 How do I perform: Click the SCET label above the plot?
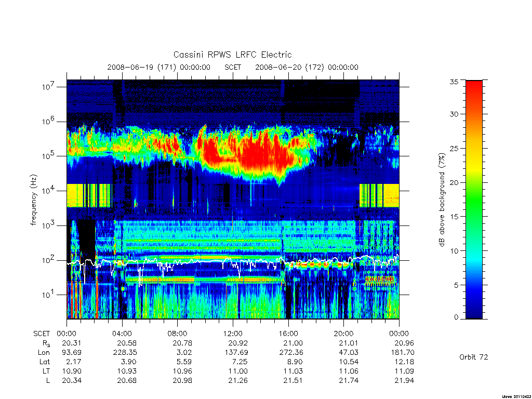(233, 67)
